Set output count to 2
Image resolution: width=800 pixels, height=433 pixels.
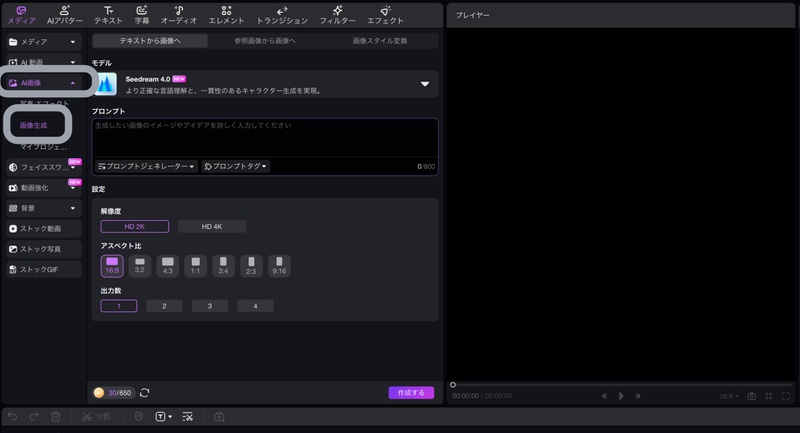tap(164, 306)
